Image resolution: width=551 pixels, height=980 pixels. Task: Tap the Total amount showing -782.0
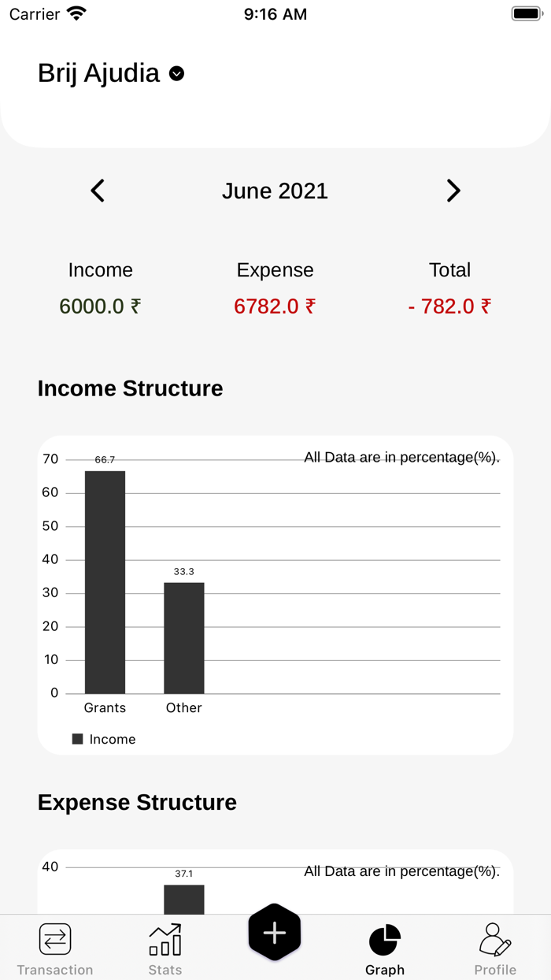[x=449, y=306]
